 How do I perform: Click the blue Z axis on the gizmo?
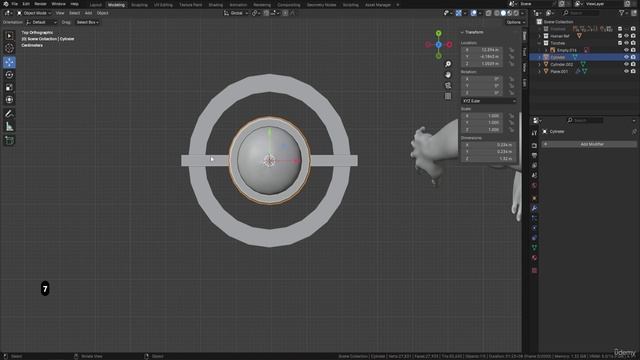438,44
